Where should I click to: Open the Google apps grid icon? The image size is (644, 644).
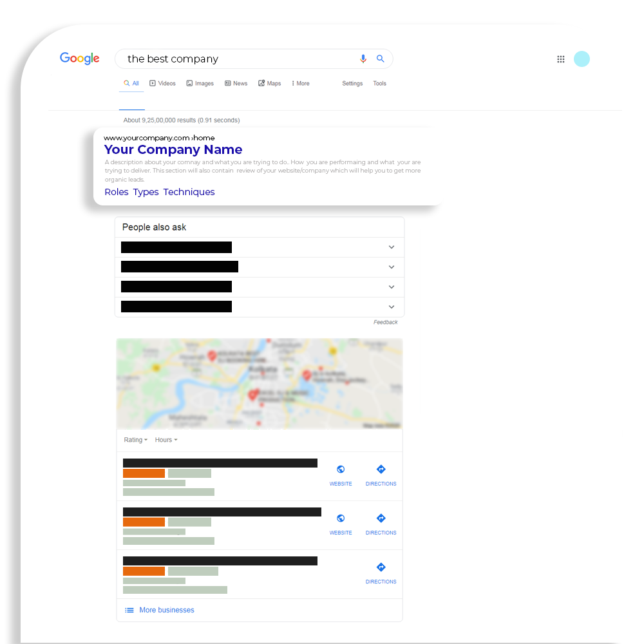[x=560, y=59]
